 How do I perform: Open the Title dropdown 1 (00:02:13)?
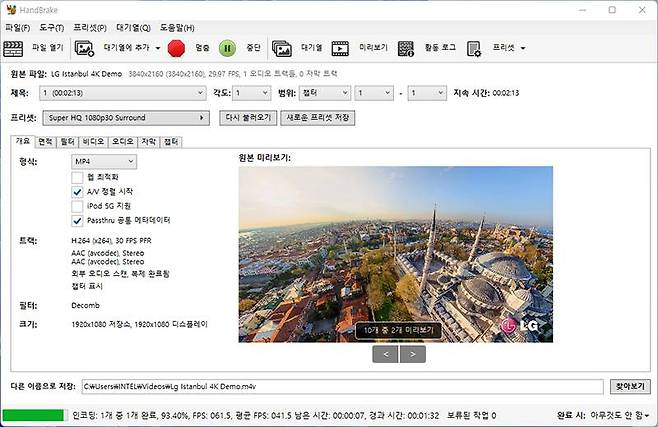pyautogui.click(x=123, y=93)
